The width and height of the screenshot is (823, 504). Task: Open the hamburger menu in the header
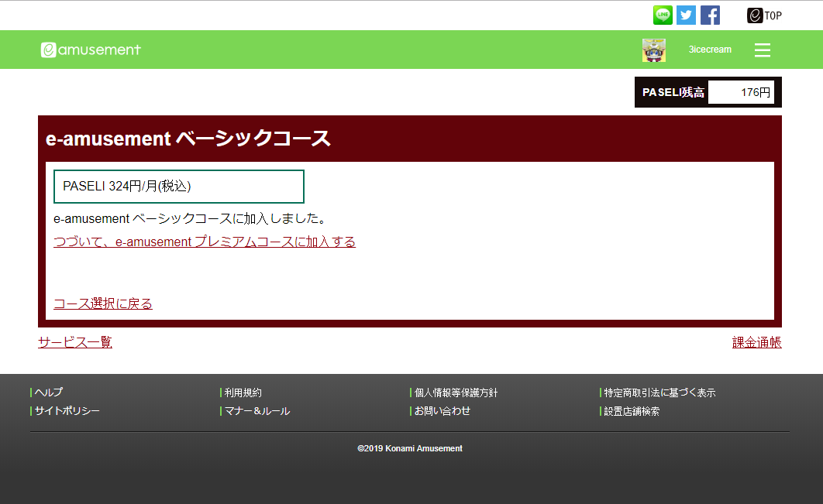[x=762, y=50]
